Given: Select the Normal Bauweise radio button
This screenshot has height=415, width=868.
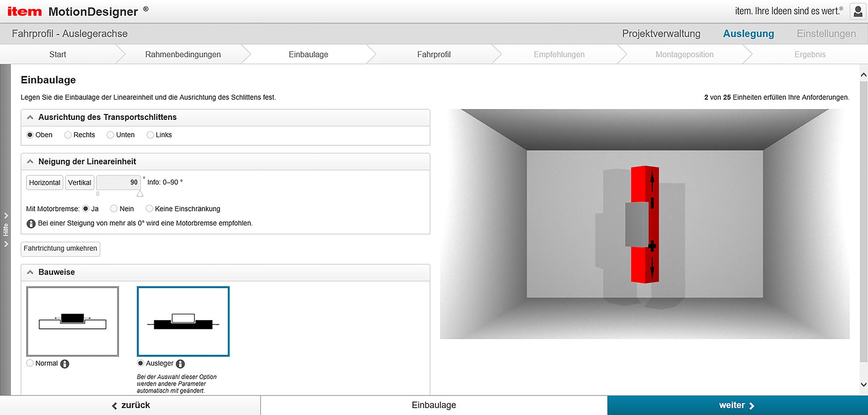Looking at the screenshot, I should 30,363.
